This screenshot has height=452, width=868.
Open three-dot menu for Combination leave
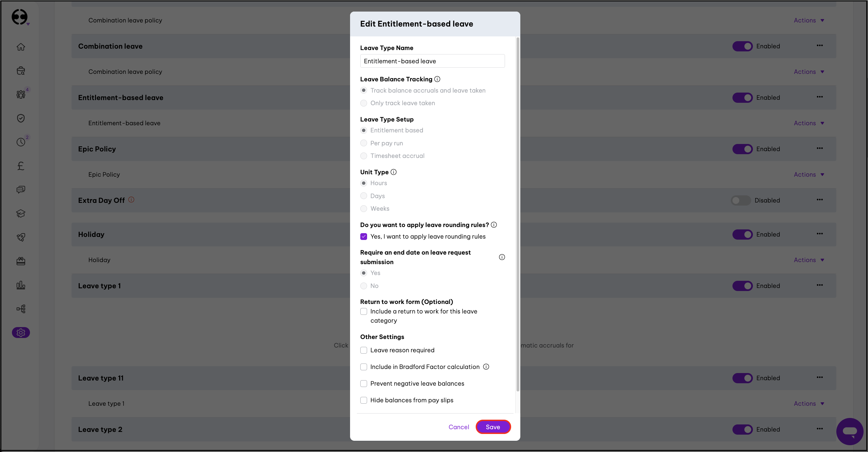point(819,46)
